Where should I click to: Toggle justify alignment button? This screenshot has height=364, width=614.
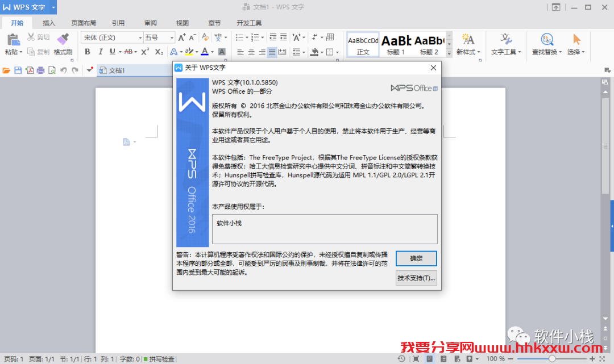pyautogui.click(x=272, y=52)
